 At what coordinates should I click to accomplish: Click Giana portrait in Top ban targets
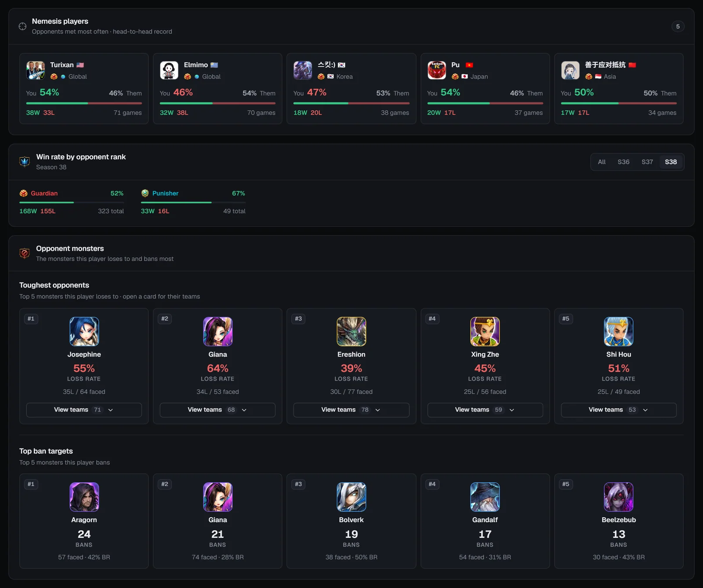click(217, 497)
